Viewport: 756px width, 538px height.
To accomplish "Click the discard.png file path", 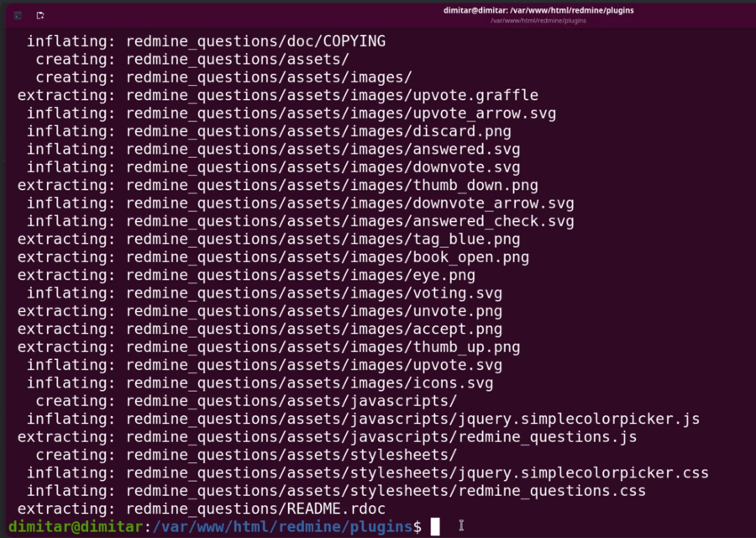I will click(x=318, y=131).
